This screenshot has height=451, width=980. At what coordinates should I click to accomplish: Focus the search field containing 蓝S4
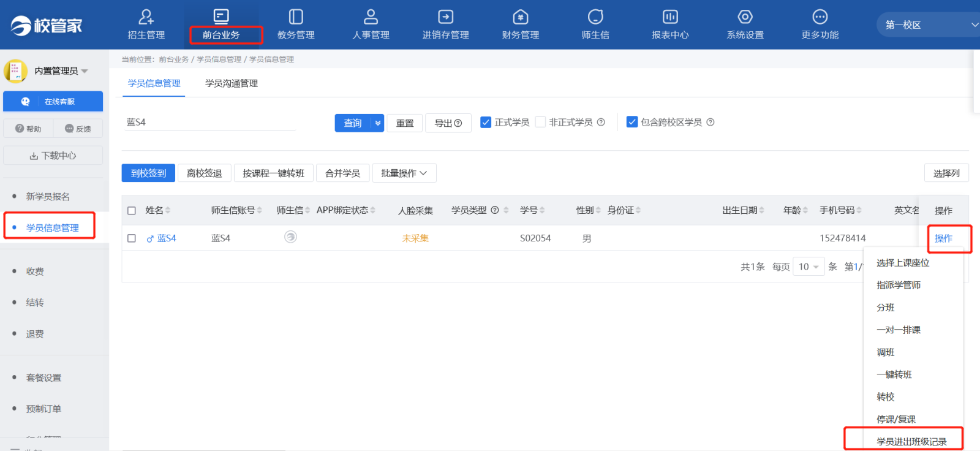pos(210,123)
